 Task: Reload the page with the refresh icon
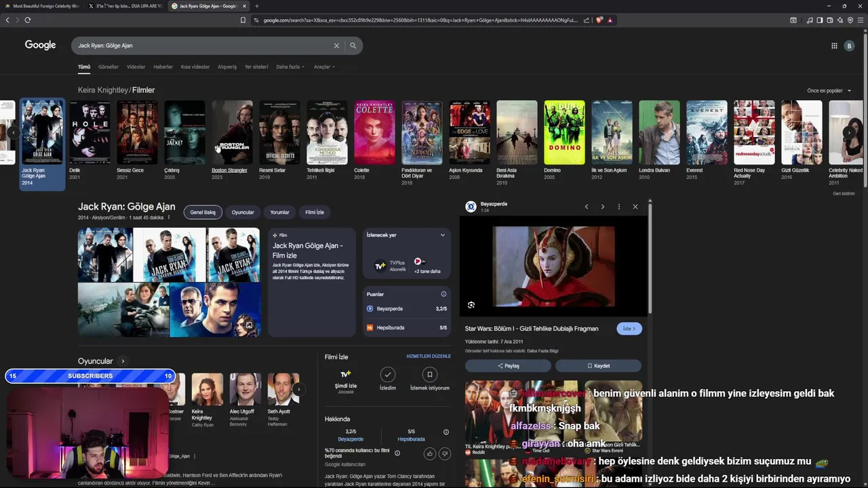[27, 20]
